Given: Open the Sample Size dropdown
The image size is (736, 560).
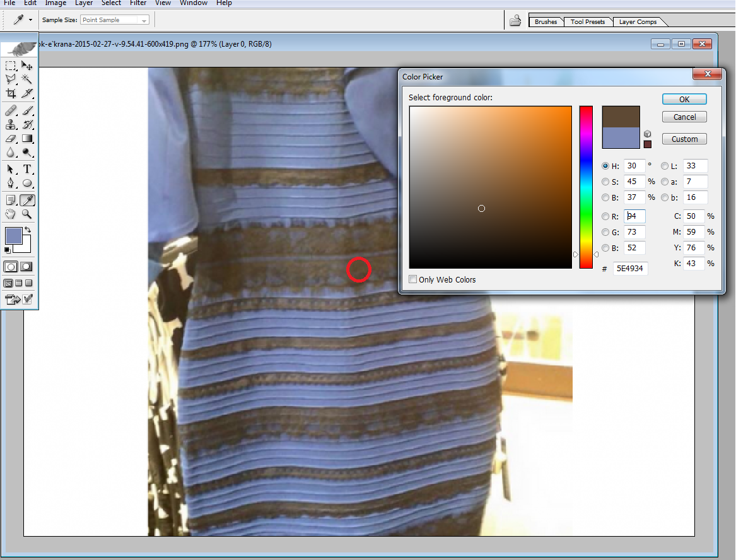Looking at the screenshot, I should click(x=115, y=20).
